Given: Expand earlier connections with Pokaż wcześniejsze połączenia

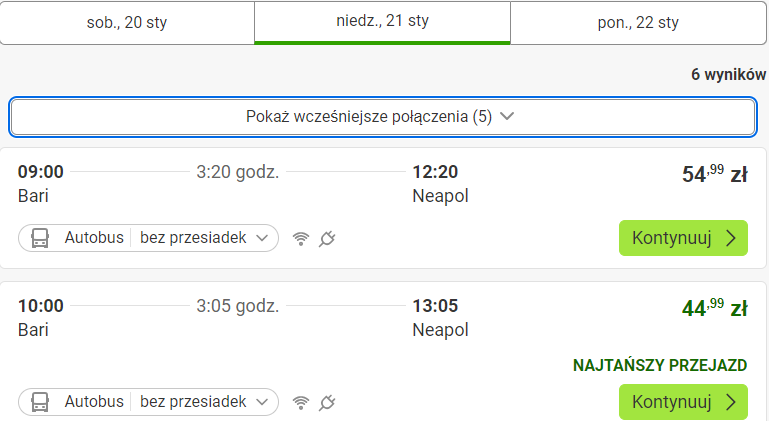Looking at the screenshot, I should coord(383,117).
